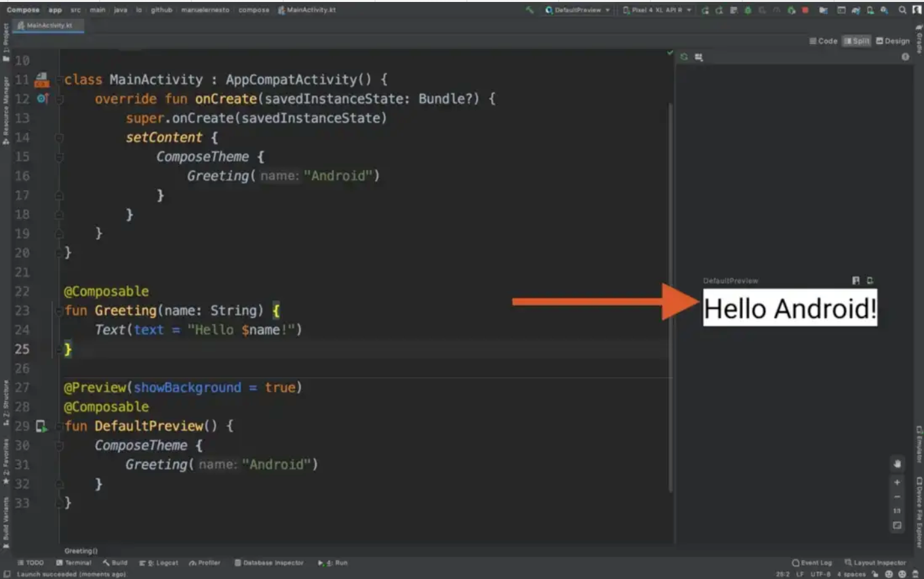Open the Resource Manager side tab
The width and height of the screenshot is (924, 579).
click(6, 110)
